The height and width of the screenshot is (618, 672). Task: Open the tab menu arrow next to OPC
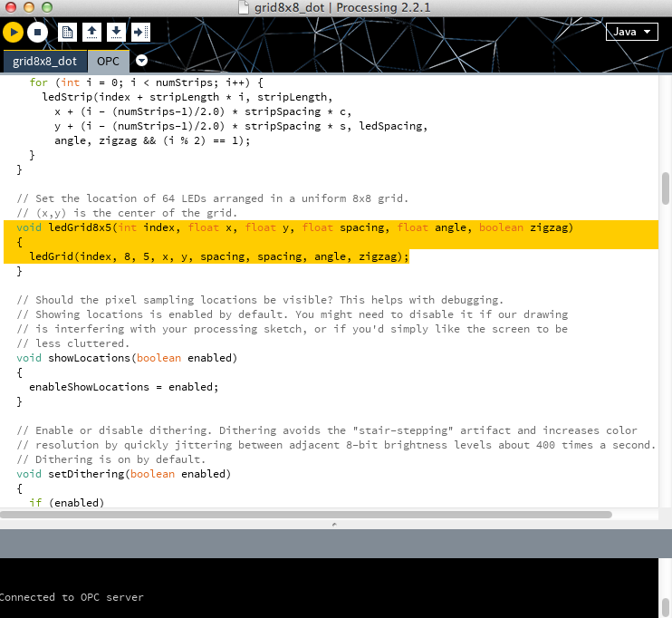click(x=141, y=61)
